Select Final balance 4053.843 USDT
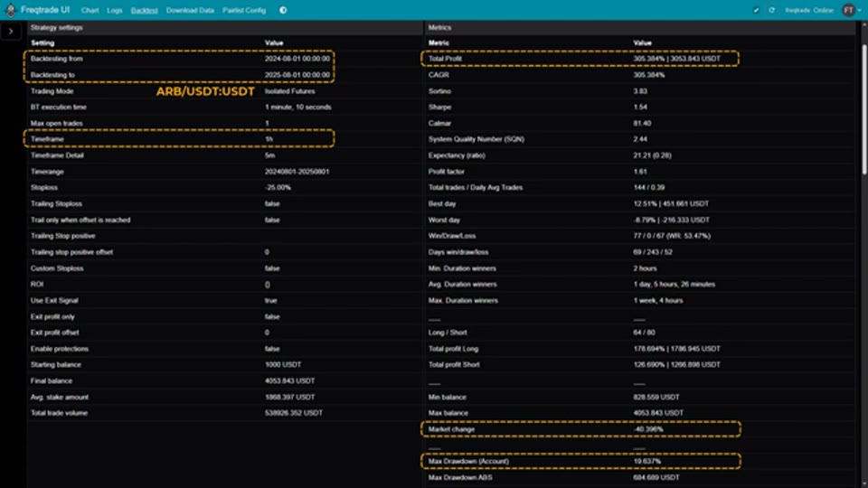This screenshot has height=488, width=868. [x=289, y=381]
